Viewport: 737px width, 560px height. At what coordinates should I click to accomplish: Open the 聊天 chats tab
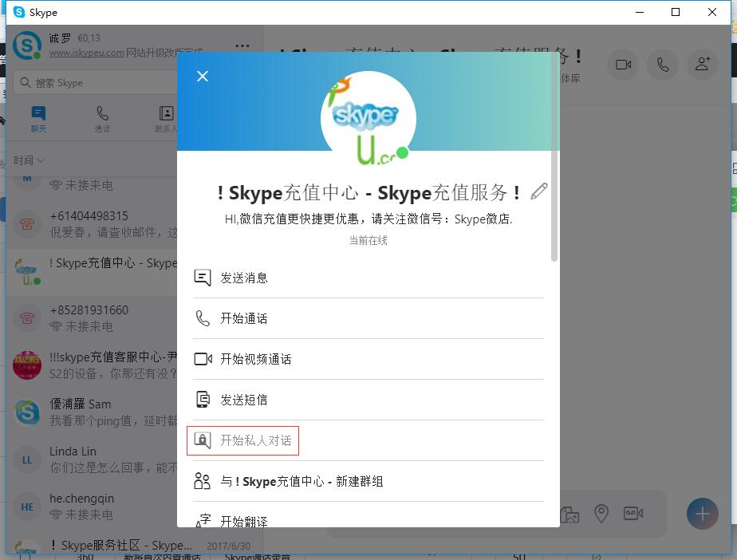[38, 119]
